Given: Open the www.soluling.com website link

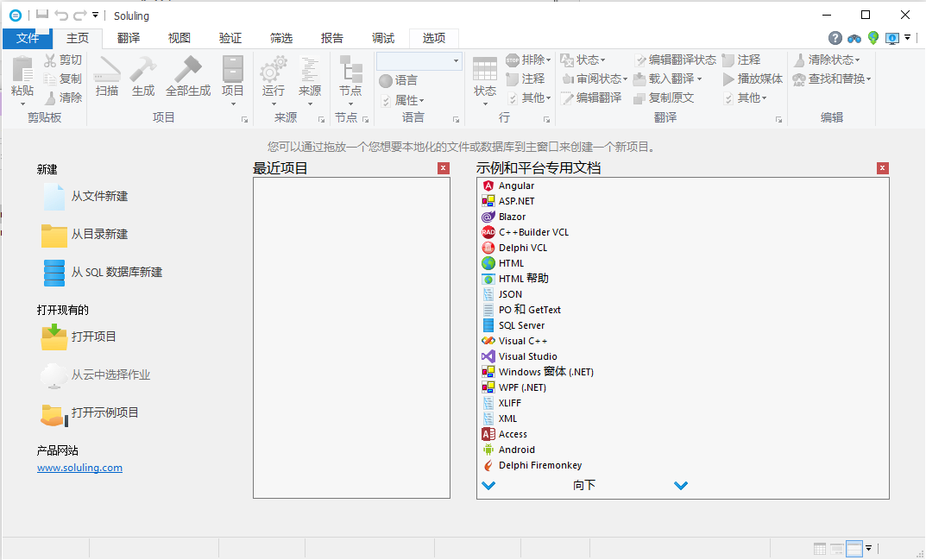Looking at the screenshot, I should click(79, 468).
